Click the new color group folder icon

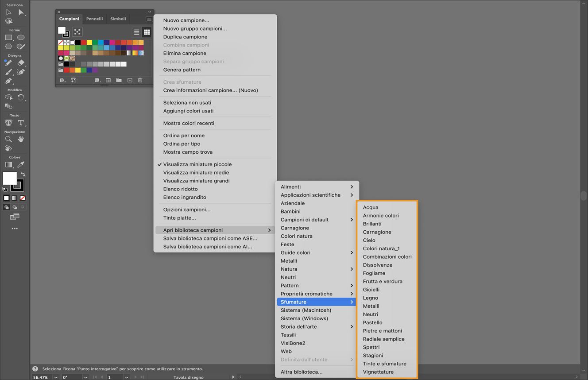pyautogui.click(x=119, y=80)
